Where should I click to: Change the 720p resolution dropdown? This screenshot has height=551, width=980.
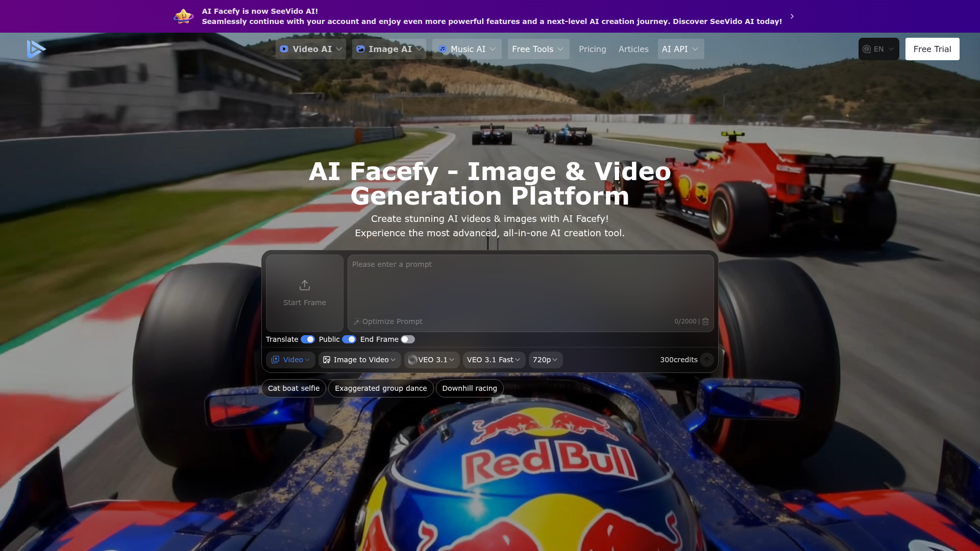point(546,360)
